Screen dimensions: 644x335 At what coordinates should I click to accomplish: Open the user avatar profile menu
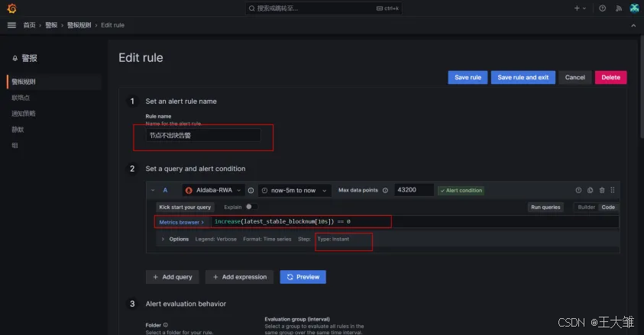[x=634, y=8]
